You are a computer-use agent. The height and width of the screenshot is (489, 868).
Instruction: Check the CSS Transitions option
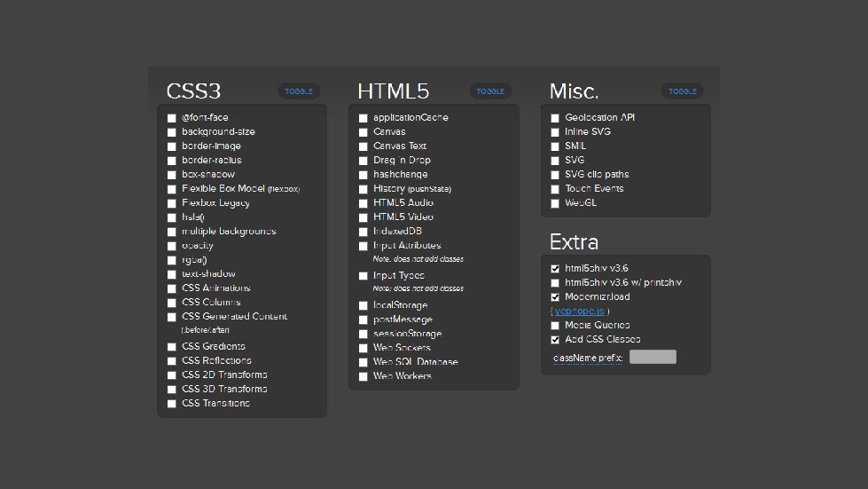click(172, 404)
